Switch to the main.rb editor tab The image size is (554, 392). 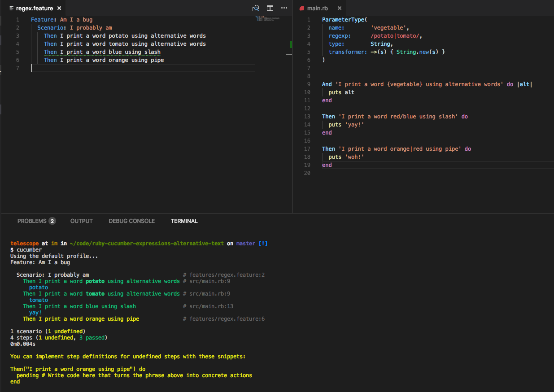319,8
